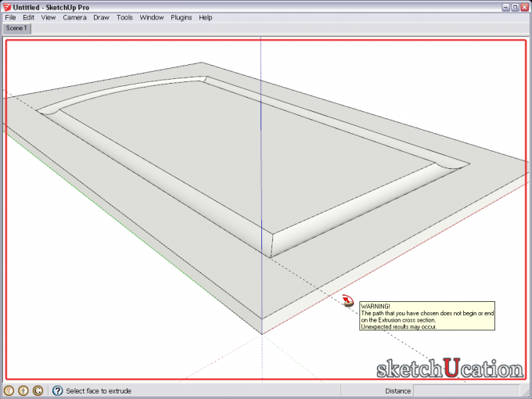This screenshot has height=399, width=532.
Task: Open the Help menu
Action: point(205,17)
